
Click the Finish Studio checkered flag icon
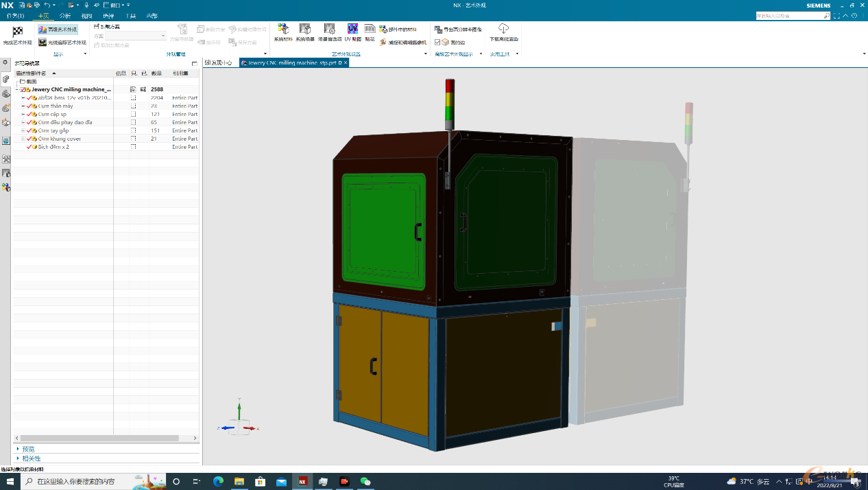pyautogui.click(x=18, y=32)
